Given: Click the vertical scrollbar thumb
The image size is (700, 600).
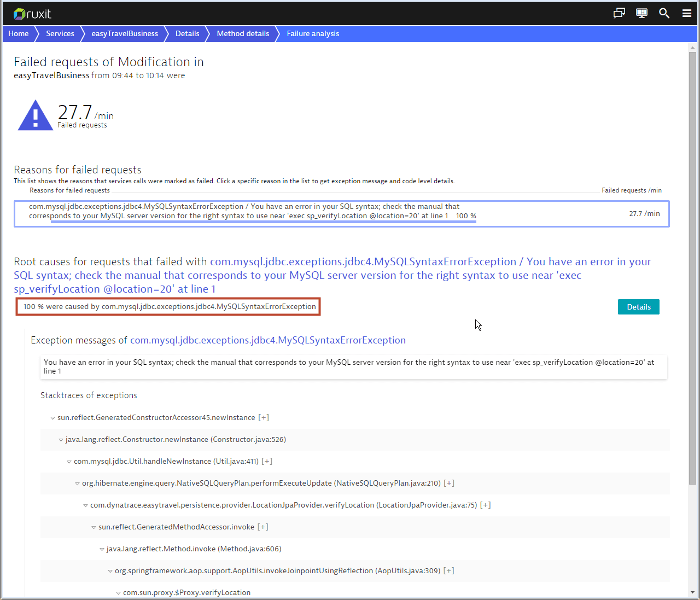Looking at the screenshot, I should coord(692,269).
